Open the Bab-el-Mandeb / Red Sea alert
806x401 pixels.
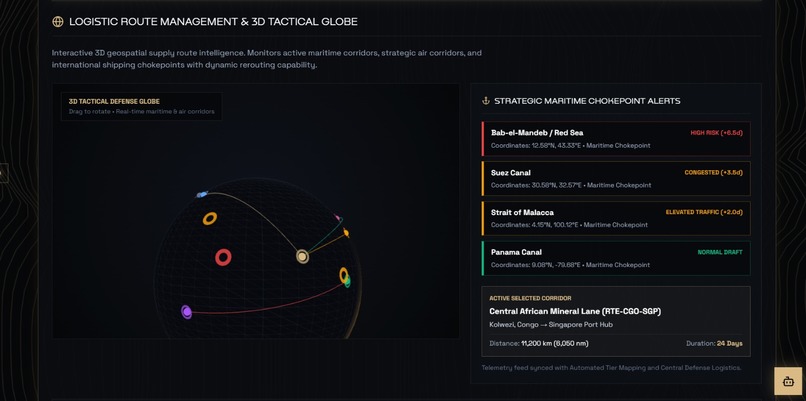(616, 138)
